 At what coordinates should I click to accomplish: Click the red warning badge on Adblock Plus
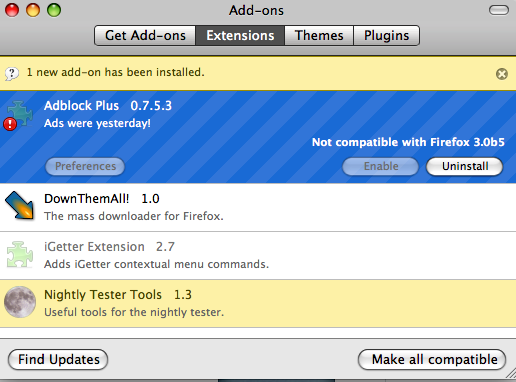10,124
